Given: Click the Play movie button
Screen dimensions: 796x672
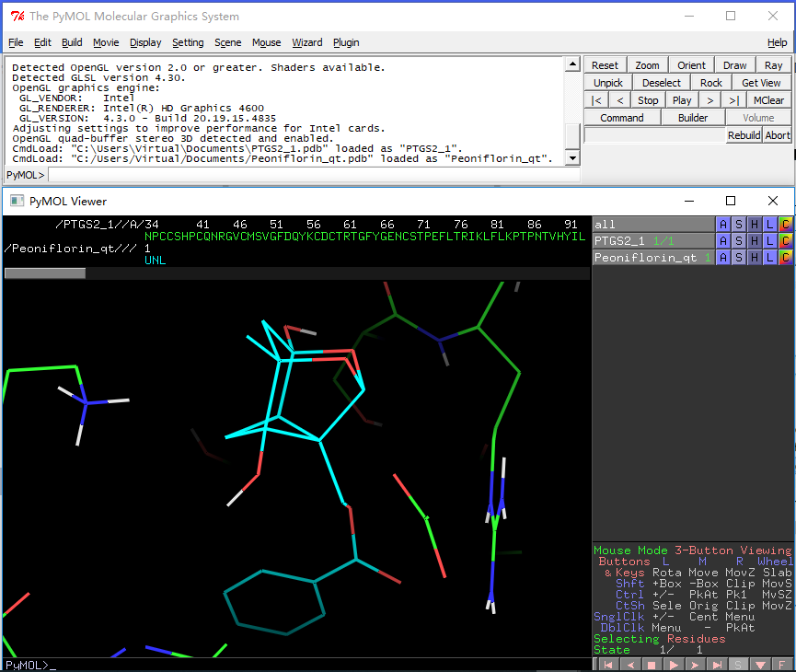Looking at the screenshot, I should point(682,100).
